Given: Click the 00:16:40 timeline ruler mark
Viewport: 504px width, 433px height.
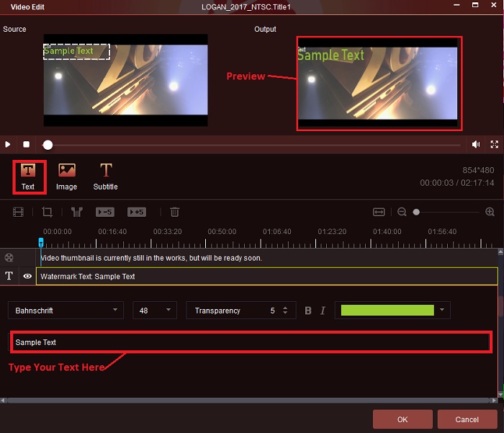Looking at the screenshot, I should pyautogui.click(x=112, y=231).
